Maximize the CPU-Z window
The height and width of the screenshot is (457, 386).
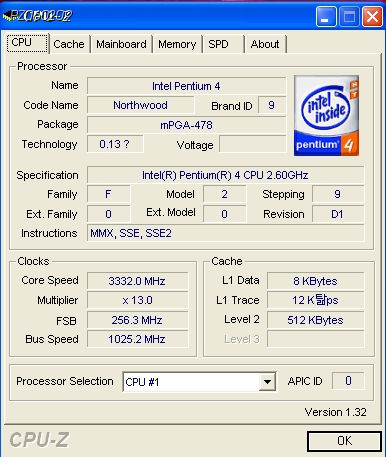(349, 16)
